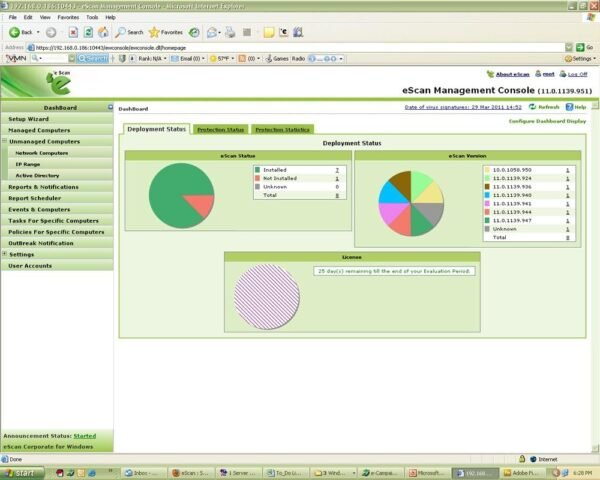Click Configure Dashboard Display link

[x=547, y=121]
